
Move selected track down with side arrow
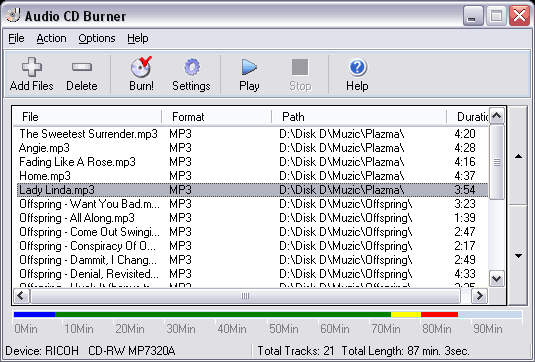tap(518, 256)
